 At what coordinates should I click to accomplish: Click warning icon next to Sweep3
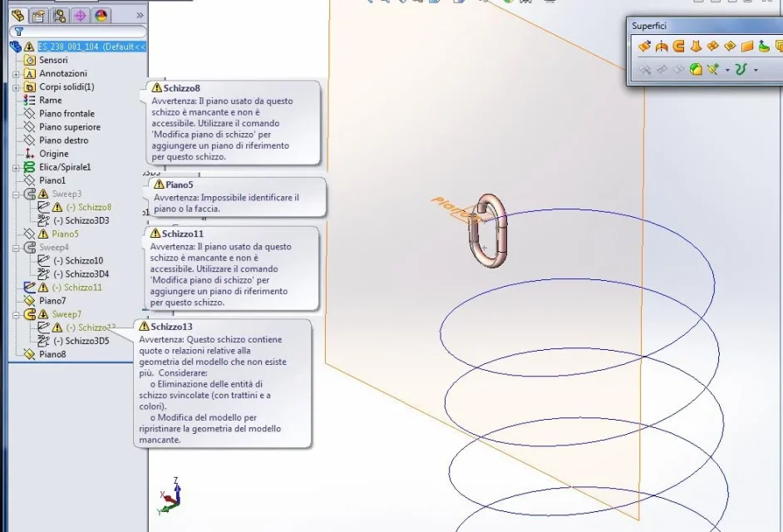tap(43, 194)
